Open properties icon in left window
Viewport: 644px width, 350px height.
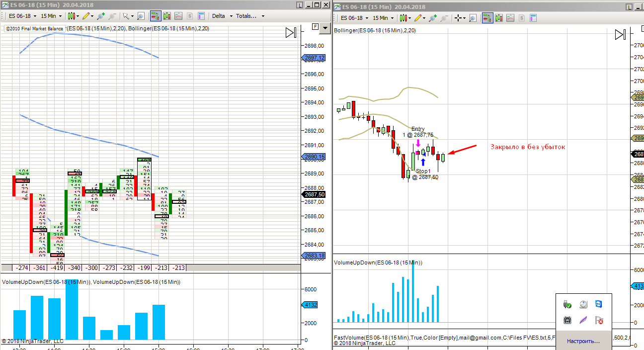pos(201,16)
